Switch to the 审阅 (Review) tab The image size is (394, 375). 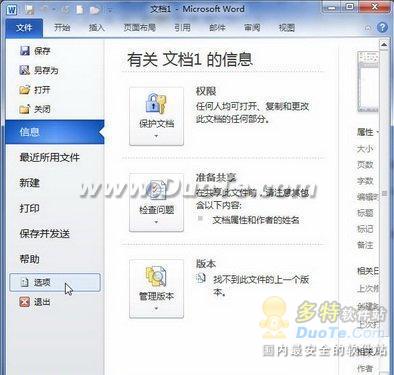[252, 28]
